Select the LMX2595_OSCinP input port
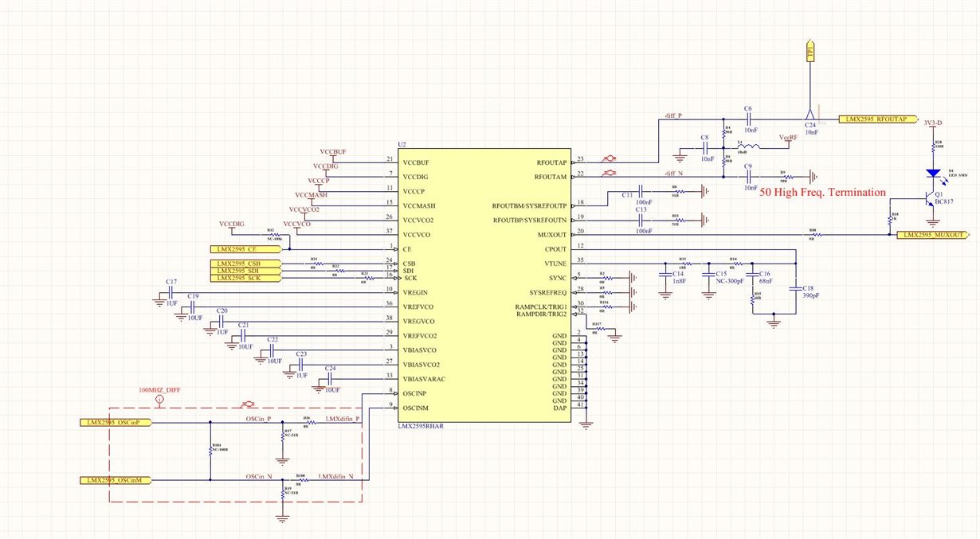The image size is (980, 539). (116, 422)
